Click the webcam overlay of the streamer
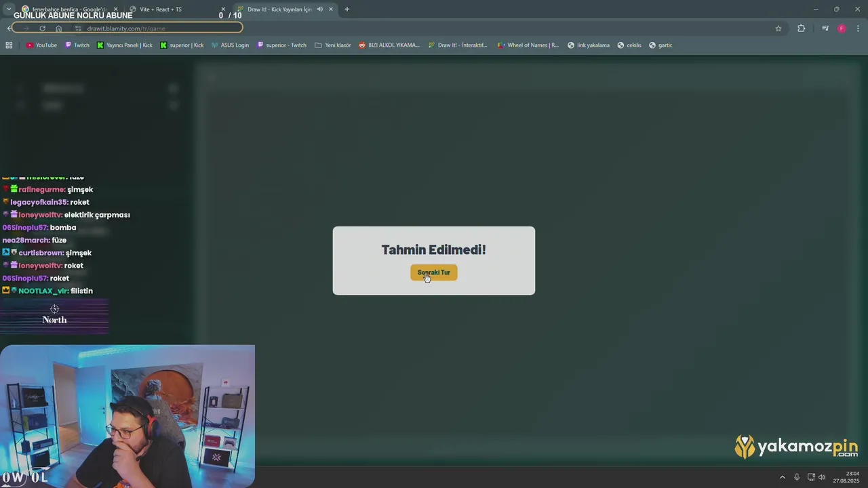This screenshot has width=868, height=488. coord(127,415)
